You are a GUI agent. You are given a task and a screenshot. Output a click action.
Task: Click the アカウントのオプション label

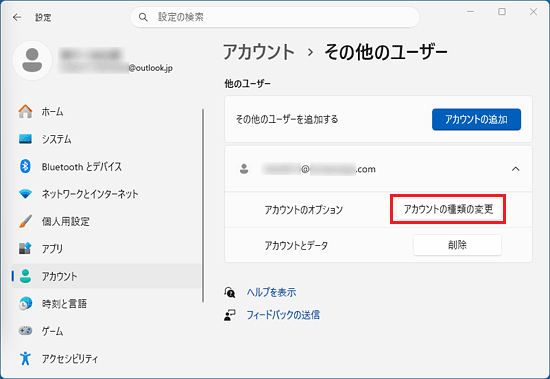pos(303,210)
